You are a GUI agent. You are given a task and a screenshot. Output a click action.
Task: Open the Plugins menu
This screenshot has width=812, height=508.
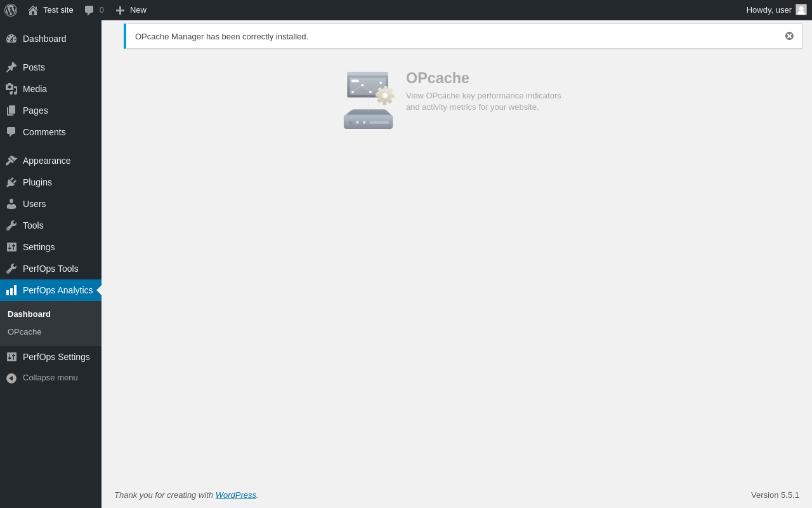click(x=37, y=182)
